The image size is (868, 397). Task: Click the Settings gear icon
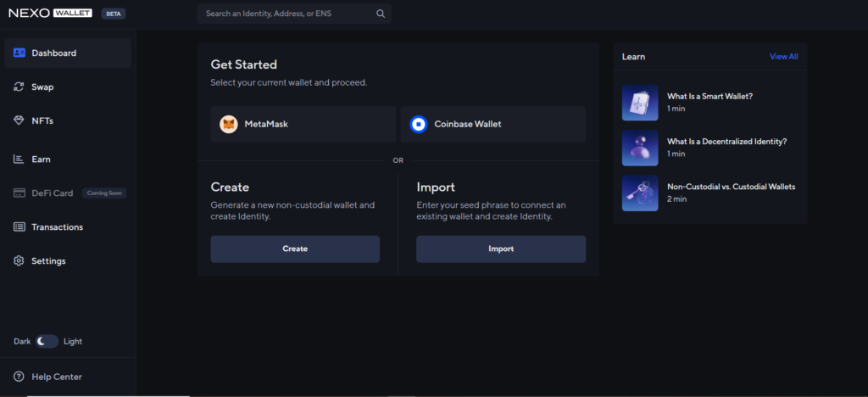[19, 260]
